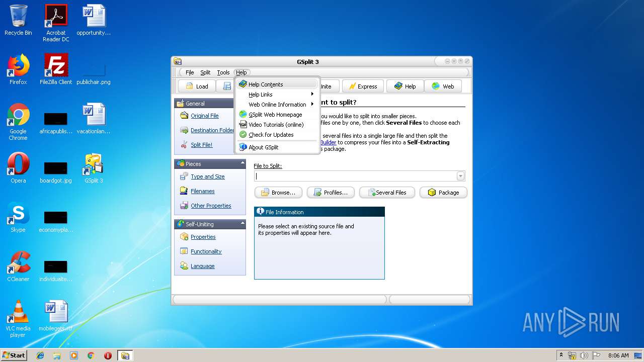The width and height of the screenshot is (644, 362).
Task: Expand the Help Links submenu
Action: [x=277, y=95]
